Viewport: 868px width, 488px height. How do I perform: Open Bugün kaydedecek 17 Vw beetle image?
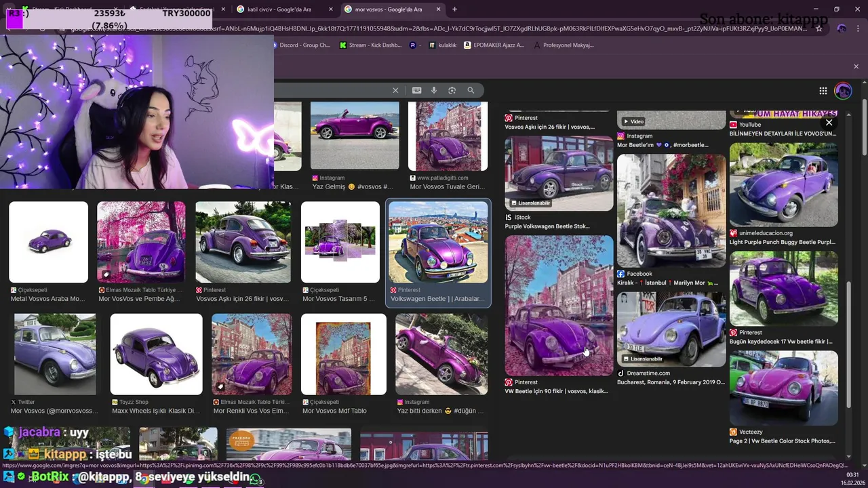click(x=784, y=289)
